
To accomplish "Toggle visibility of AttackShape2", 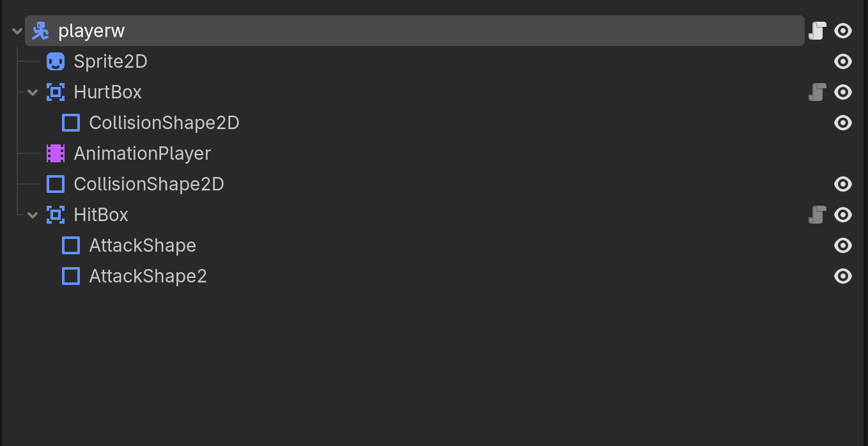I will tap(843, 276).
